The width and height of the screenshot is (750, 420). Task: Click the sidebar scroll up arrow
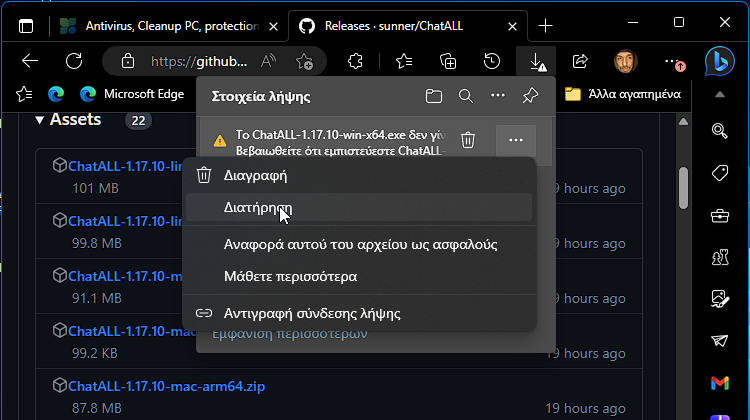[719, 95]
